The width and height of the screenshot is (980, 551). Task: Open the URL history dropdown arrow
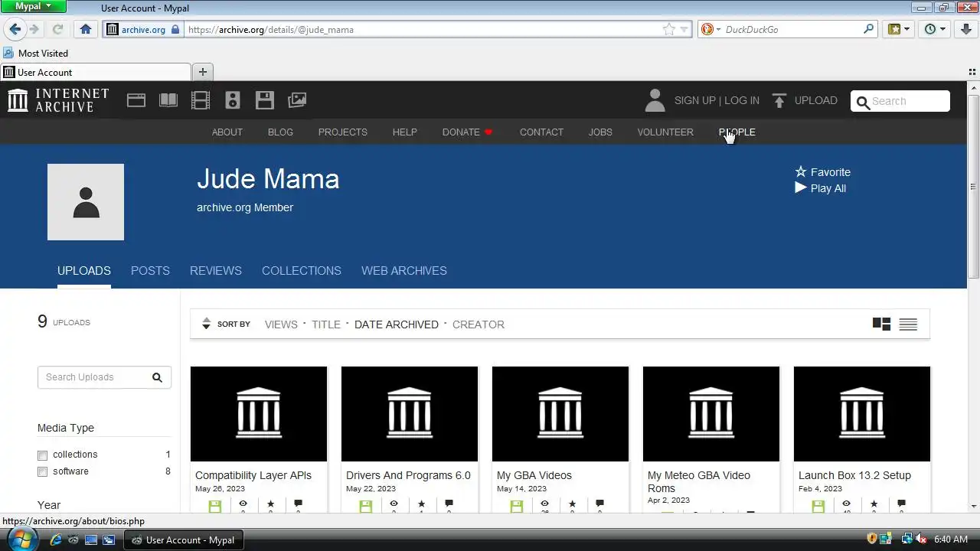(x=684, y=29)
